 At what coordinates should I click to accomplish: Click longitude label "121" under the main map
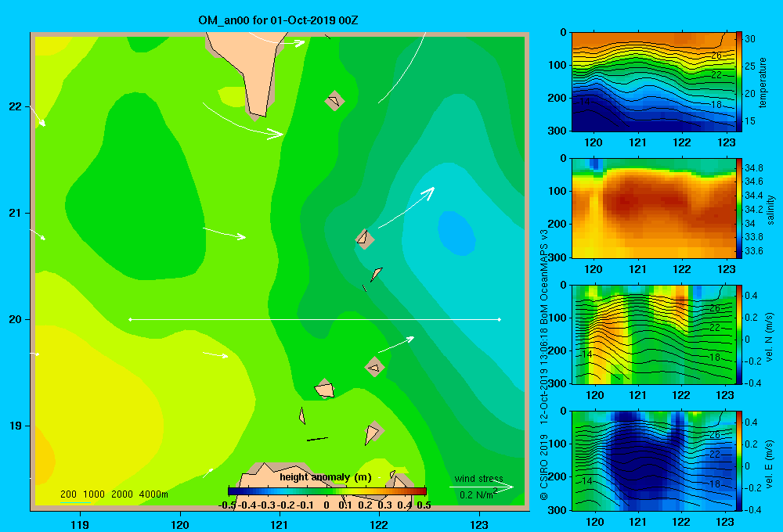tap(280, 524)
